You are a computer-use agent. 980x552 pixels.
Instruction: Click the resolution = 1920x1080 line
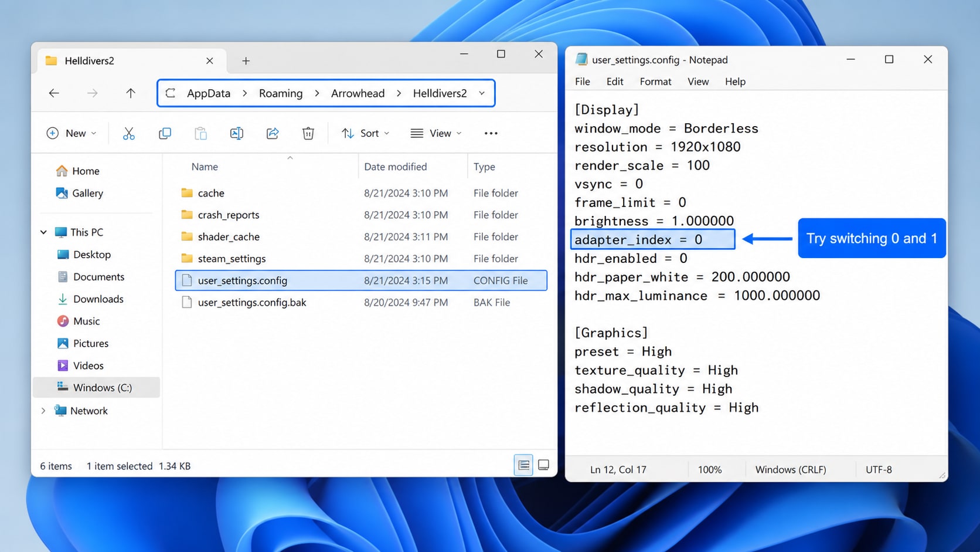(x=658, y=147)
